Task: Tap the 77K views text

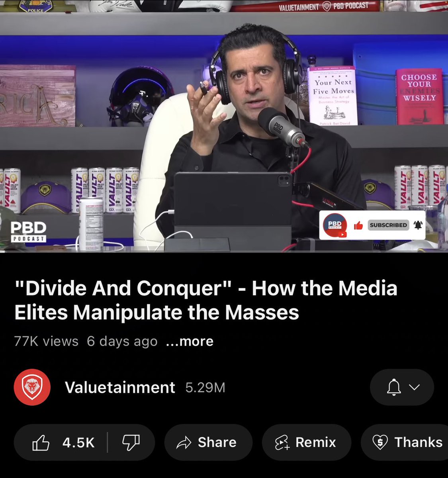Action: 46,341
